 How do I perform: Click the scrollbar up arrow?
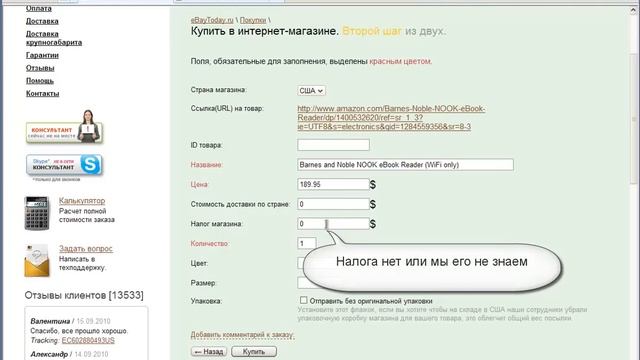(633, 11)
